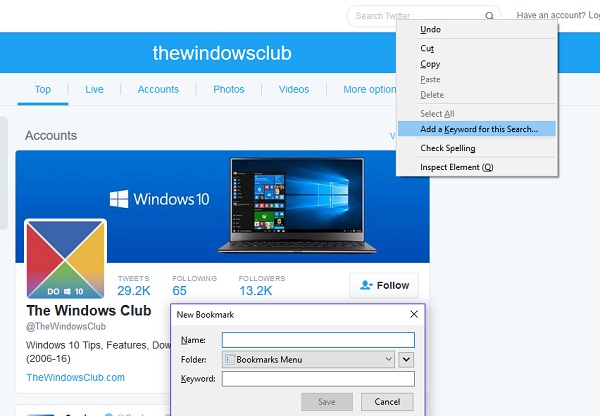
Task: Choose Select All in context menu
Action: tap(476, 114)
